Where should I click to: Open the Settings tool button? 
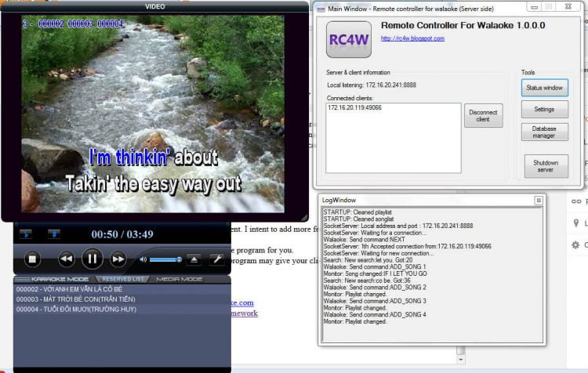[x=545, y=109]
